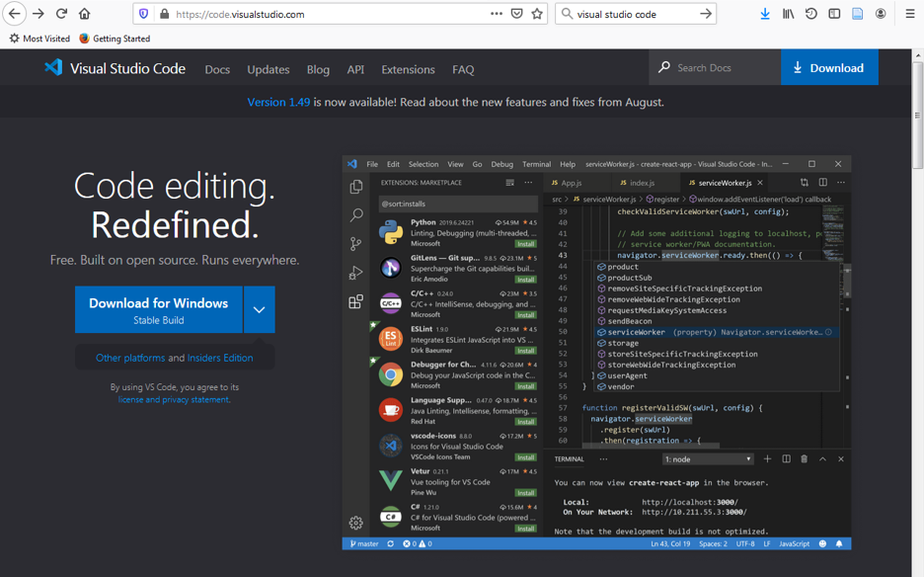Open the "1: node" terminal dropdown
The image size is (924, 577).
coord(708,459)
